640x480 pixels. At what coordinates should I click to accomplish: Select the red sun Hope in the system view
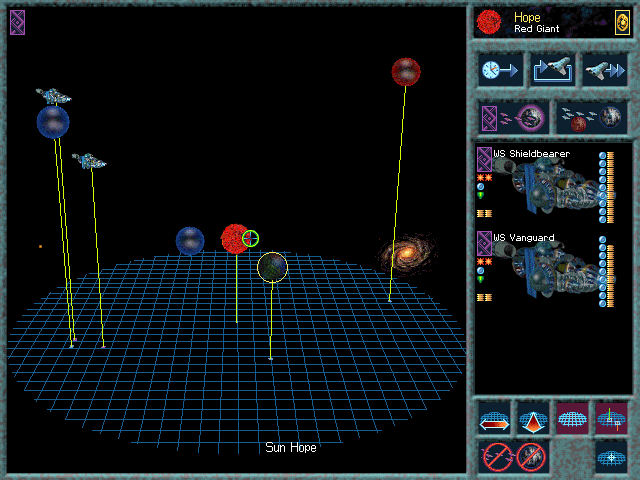pos(234,239)
